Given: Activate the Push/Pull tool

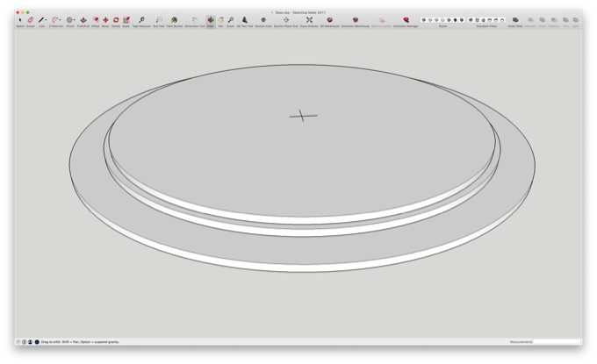Looking at the screenshot, I should pyautogui.click(x=83, y=20).
